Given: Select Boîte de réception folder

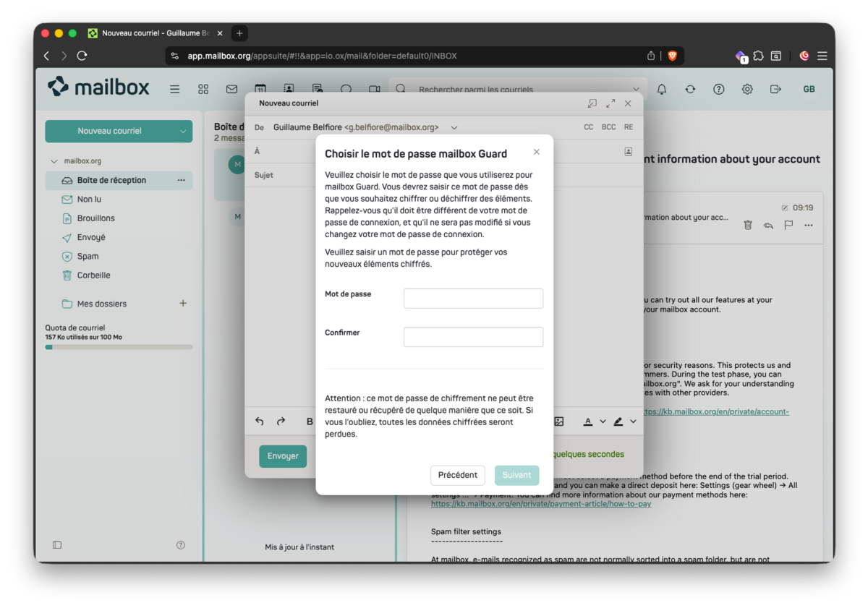Looking at the screenshot, I should [119, 180].
